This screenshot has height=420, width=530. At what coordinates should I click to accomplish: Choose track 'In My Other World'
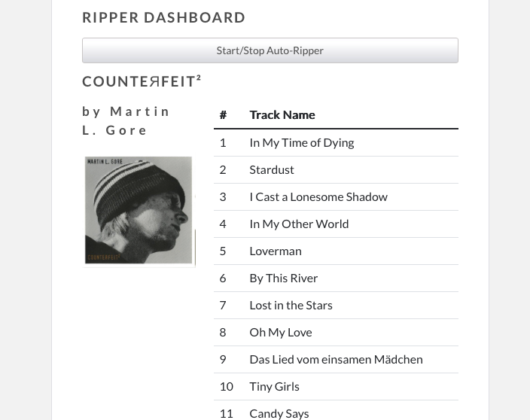[299, 224]
